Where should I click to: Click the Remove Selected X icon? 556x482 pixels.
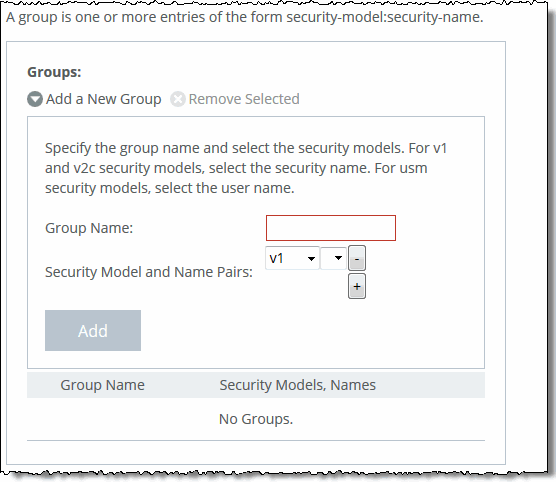click(178, 99)
